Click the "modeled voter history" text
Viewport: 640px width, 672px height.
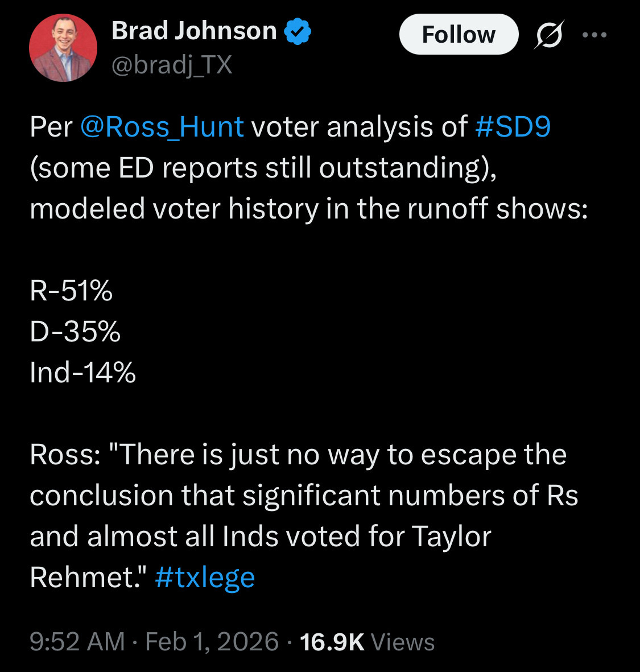point(174,208)
